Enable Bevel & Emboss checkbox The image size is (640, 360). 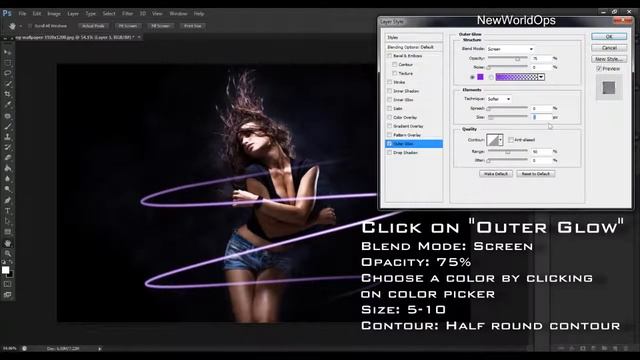(390, 56)
